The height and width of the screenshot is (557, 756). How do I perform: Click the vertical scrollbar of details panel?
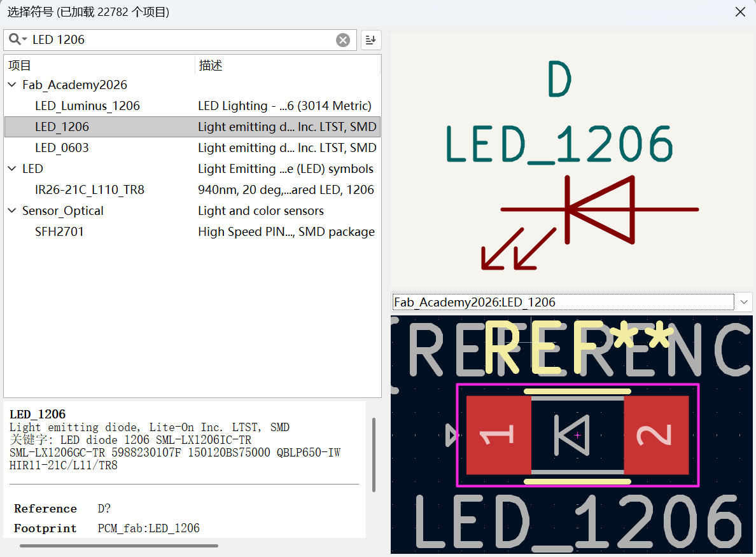click(374, 455)
